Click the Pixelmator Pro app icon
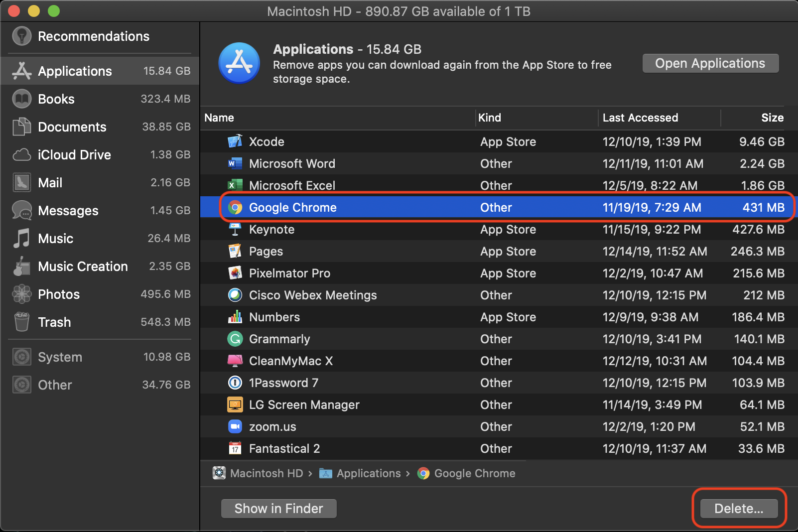 [235, 273]
